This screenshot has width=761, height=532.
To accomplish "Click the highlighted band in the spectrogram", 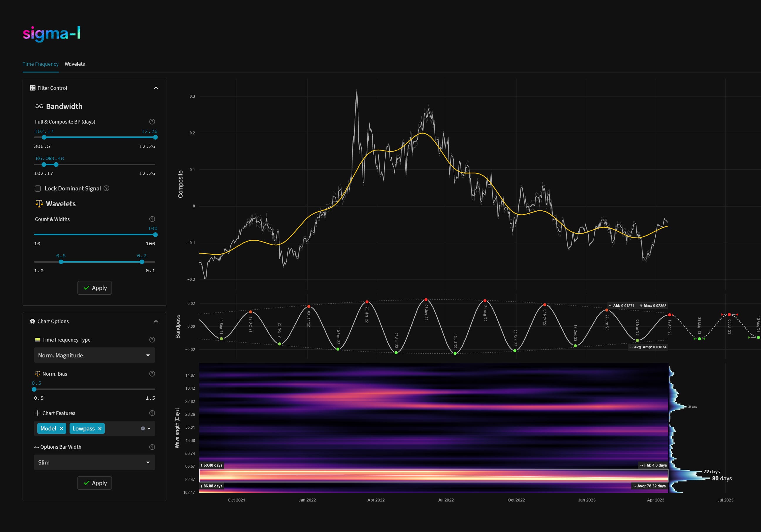I will click(433, 475).
